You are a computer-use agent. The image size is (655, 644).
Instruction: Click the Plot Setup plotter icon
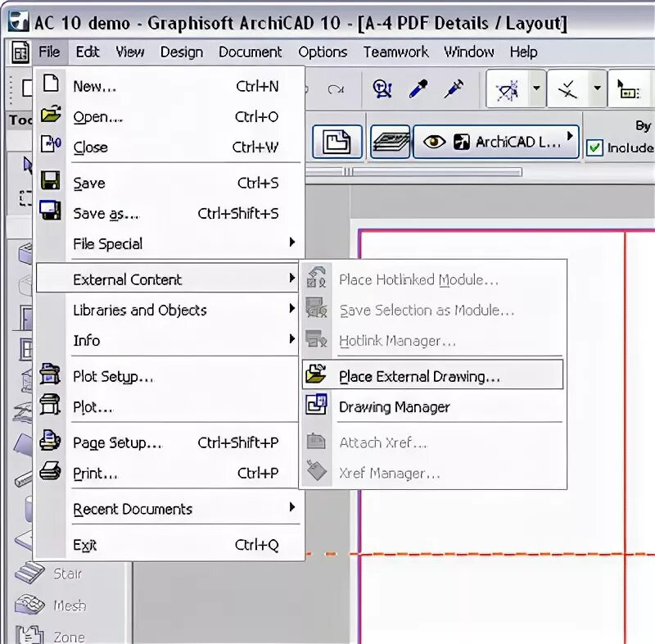(50, 373)
